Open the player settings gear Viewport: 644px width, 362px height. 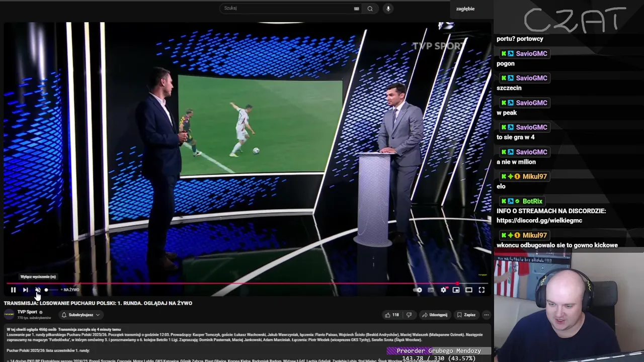[x=443, y=290]
